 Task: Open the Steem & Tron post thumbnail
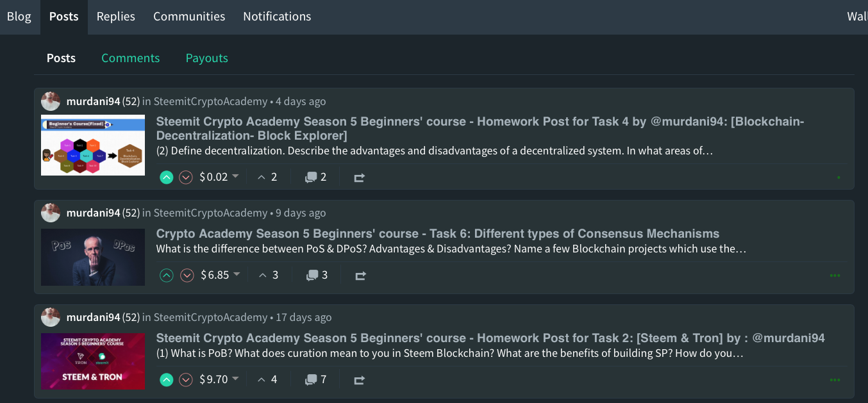pos(93,361)
